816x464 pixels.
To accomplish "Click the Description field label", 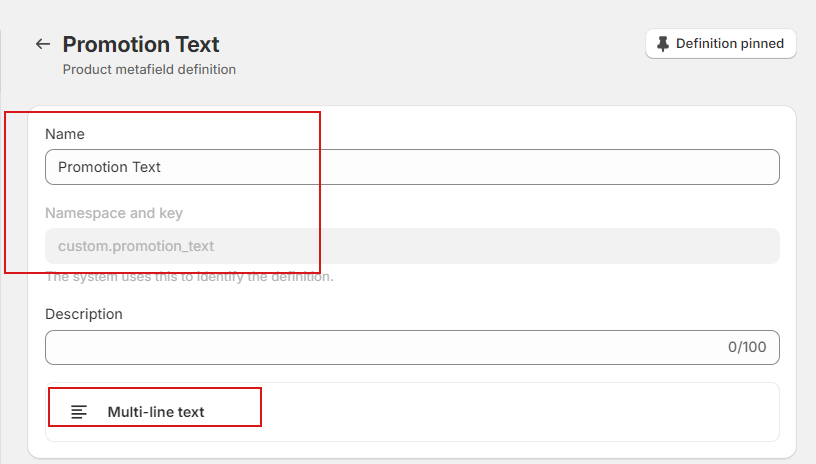I will 84,314.
